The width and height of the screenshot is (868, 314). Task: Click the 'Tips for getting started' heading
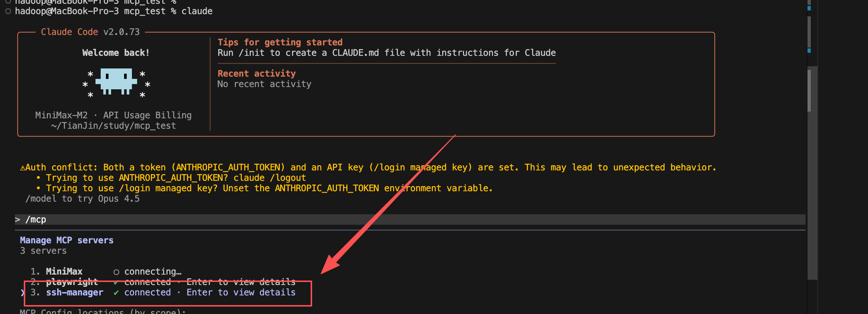280,42
